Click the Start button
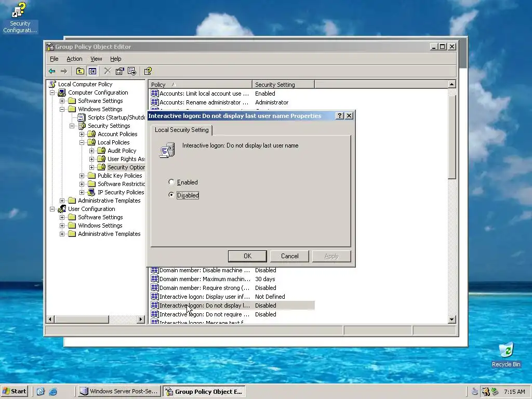Image resolution: width=532 pixels, height=399 pixels. click(15, 392)
